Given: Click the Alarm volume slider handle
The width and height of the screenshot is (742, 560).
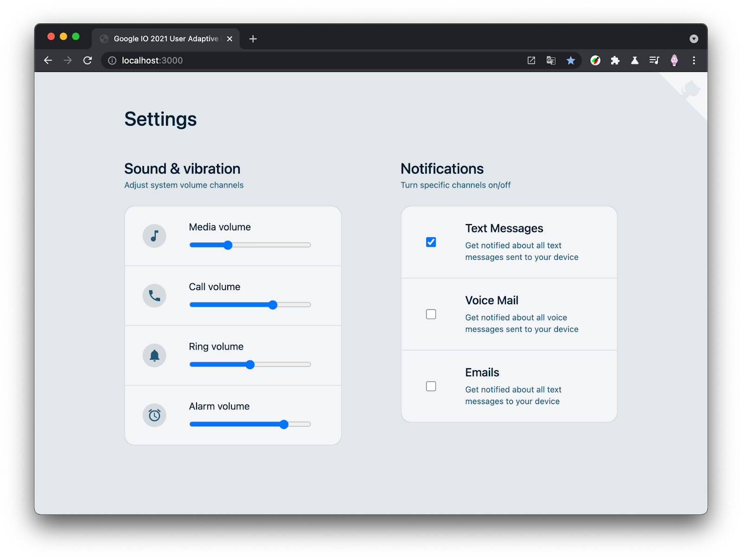Looking at the screenshot, I should (284, 425).
